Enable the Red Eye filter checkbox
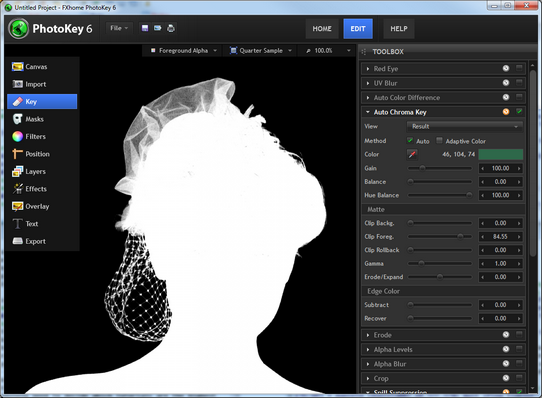Viewport: 542px width, 398px height. [x=519, y=68]
